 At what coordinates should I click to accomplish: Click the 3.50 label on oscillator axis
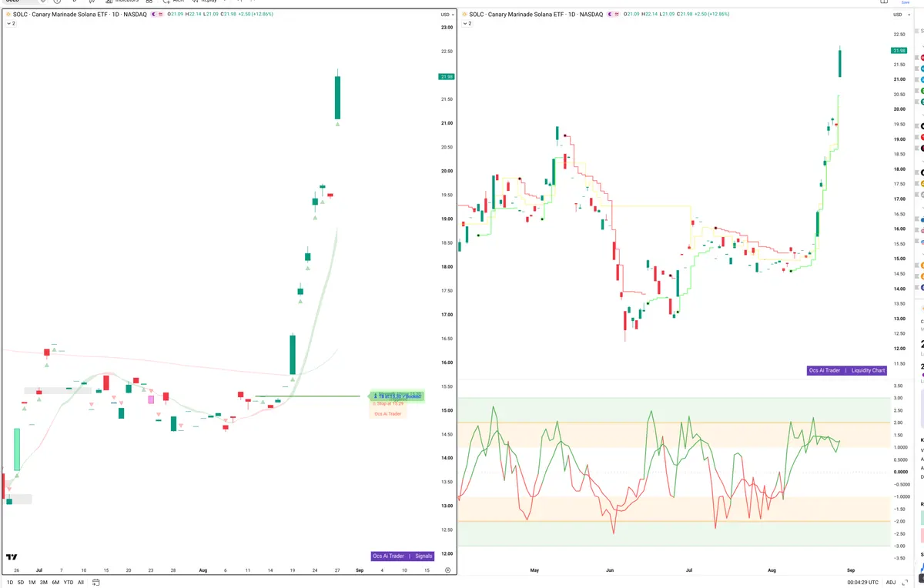[898, 385]
